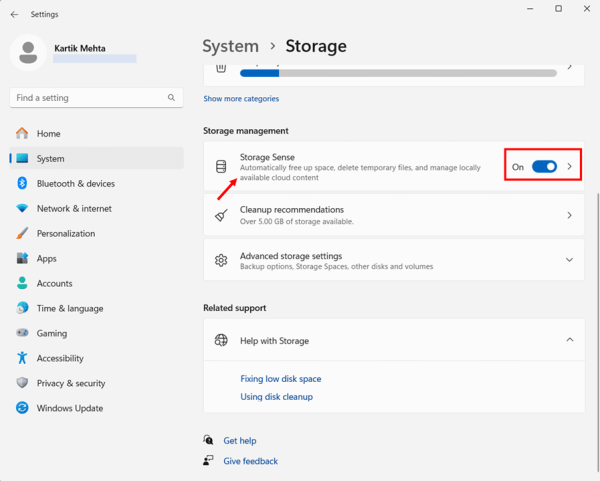Open Personalization settings
The image size is (600, 481).
click(96, 233)
